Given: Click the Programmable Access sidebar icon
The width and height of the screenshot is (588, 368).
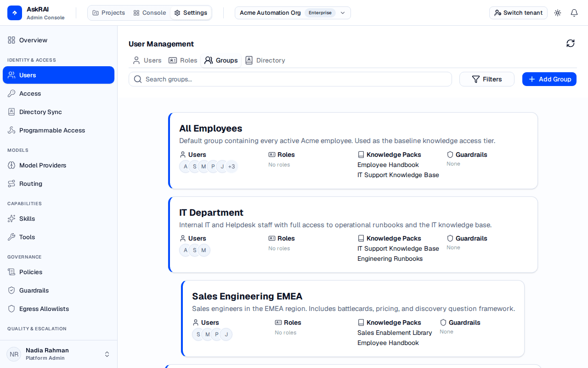Looking at the screenshot, I should 11,130.
